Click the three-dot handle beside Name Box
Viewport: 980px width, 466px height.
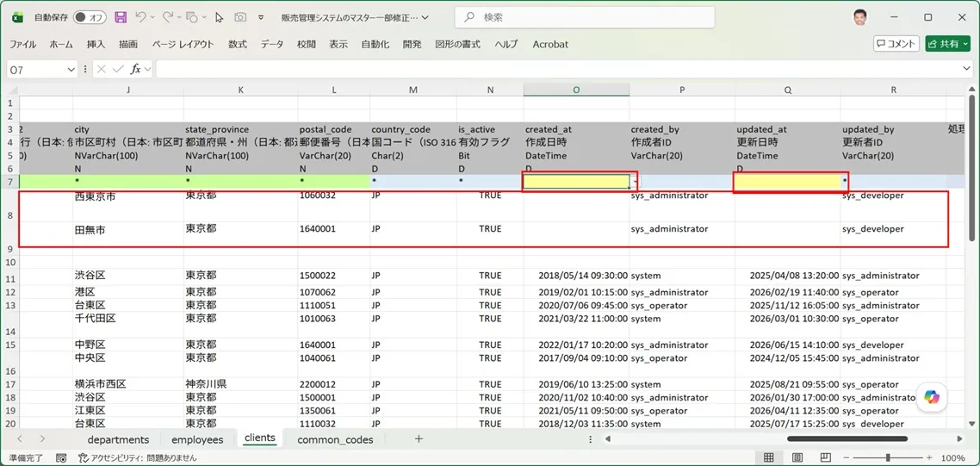[x=85, y=70]
